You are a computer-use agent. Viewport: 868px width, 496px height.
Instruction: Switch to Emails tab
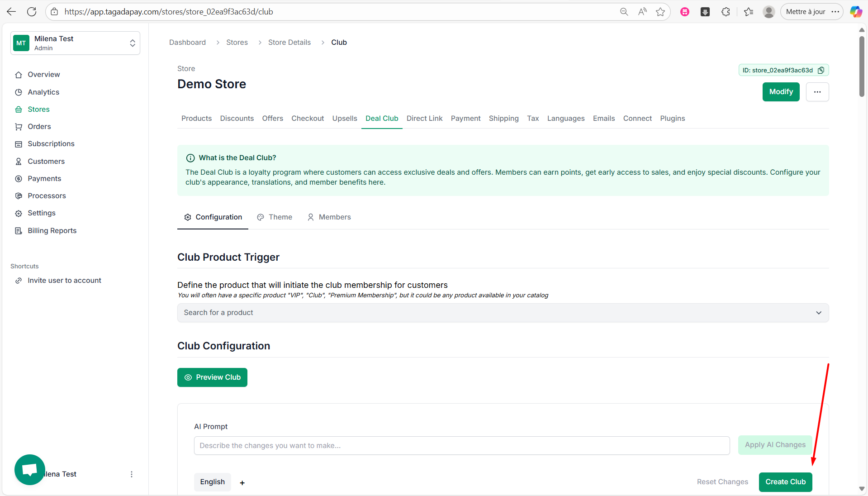[604, 119]
